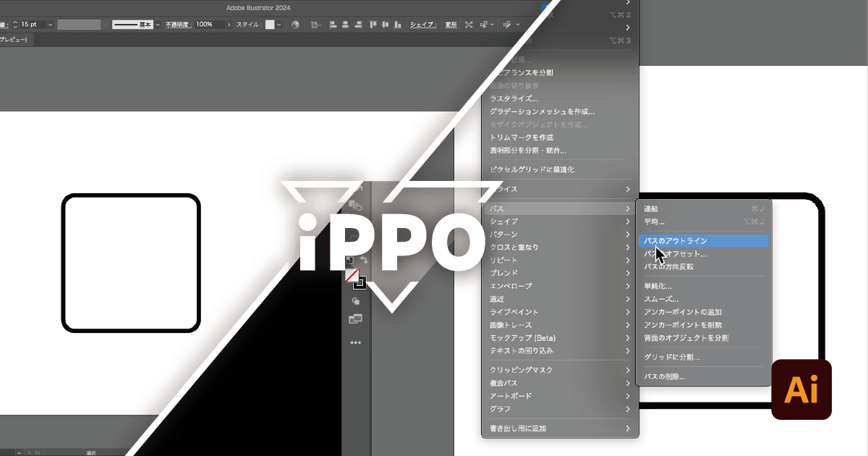This screenshot has height=456, width=868.
Task: Open the Align To options icon
Action: [x=315, y=25]
